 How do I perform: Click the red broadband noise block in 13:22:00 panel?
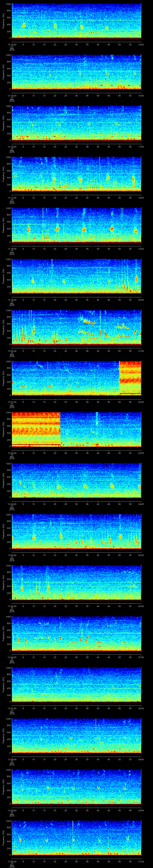tap(36, 429)
